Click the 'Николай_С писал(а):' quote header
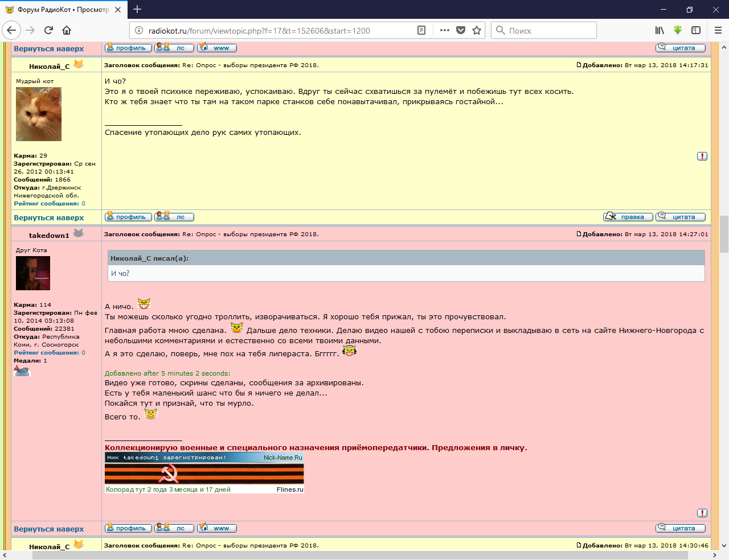Image resolution: width=729 pixels, height=560 pixels. pos(150,258)
